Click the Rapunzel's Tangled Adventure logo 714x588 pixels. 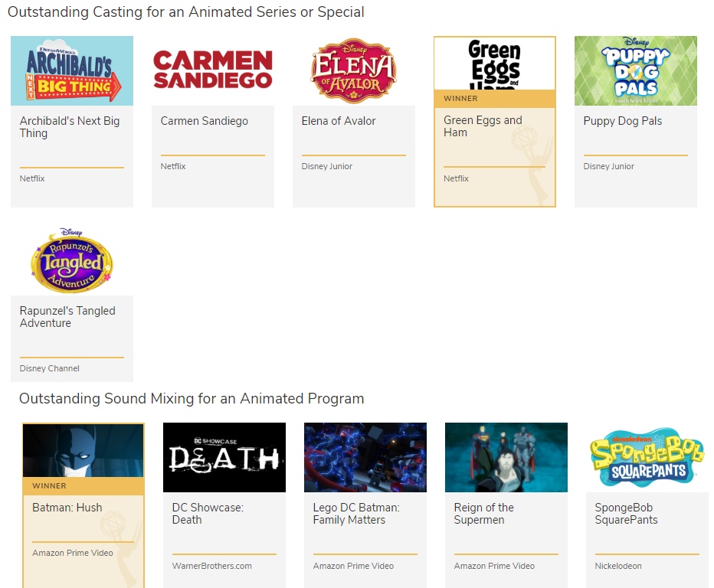[x=72, y=260]
